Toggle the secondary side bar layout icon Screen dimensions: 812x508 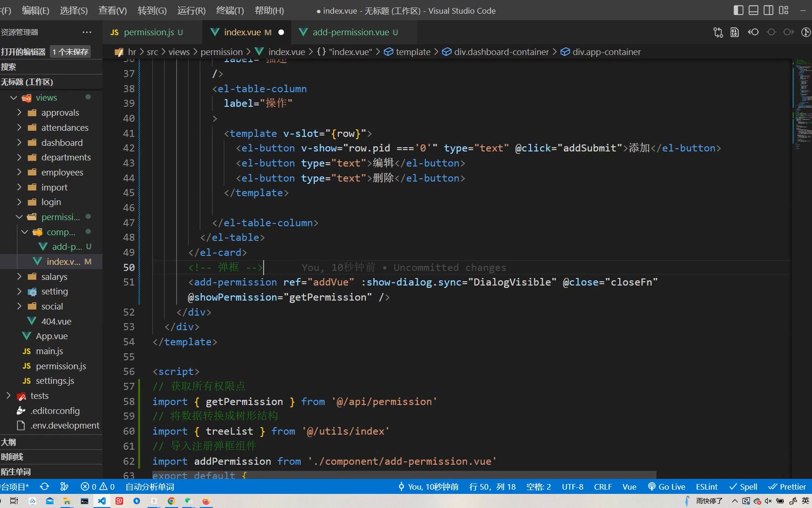coord(768,10)
